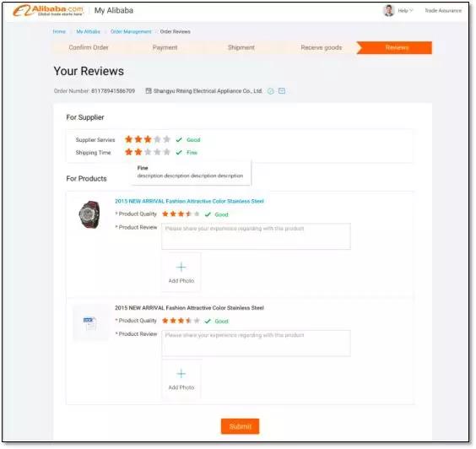Screen dimensions: 476x449
Task: Add a photo to the first product review
Action: 181,273
